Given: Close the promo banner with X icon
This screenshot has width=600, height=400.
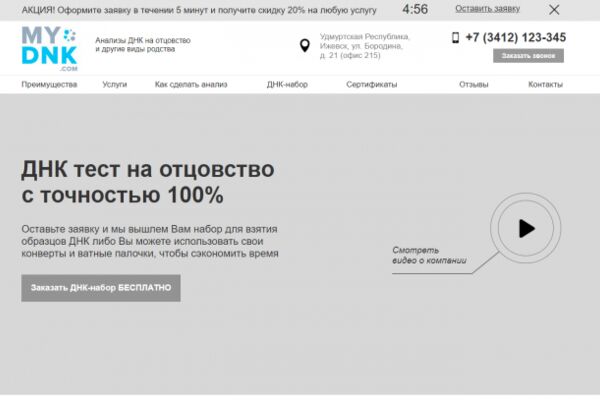Looking at the screenshot, I should click(554, 10).
